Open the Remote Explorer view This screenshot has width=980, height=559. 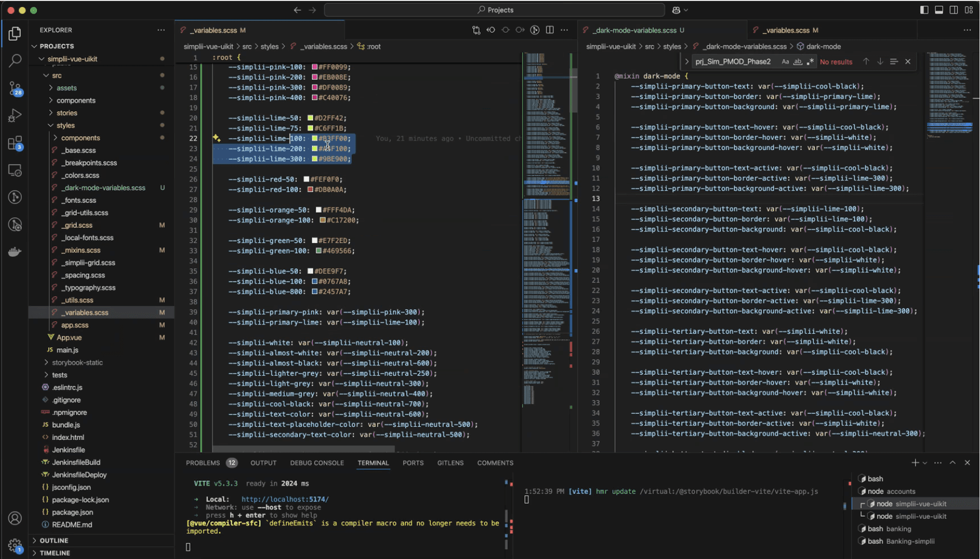click(x=15, y=171)
